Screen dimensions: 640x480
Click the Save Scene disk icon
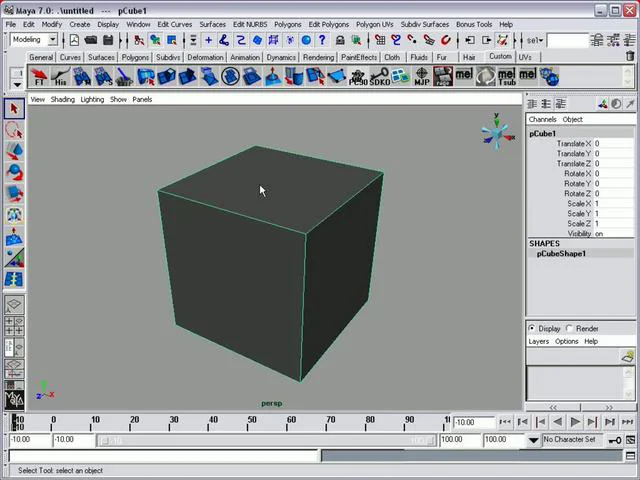(x=108, y=40)
